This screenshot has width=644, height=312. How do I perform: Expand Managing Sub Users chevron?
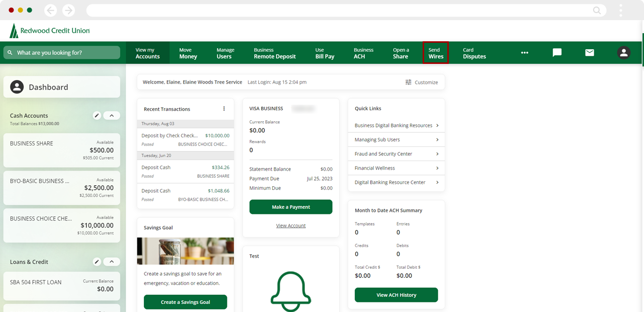[437, 139]
